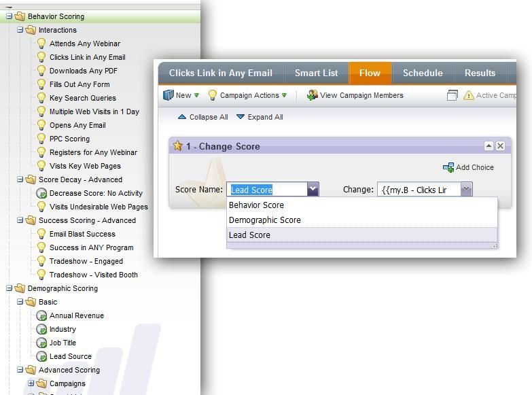Click the lightbulb icon beside Fills Out Any Form
532x395 pixels.
tap(41, 84)
